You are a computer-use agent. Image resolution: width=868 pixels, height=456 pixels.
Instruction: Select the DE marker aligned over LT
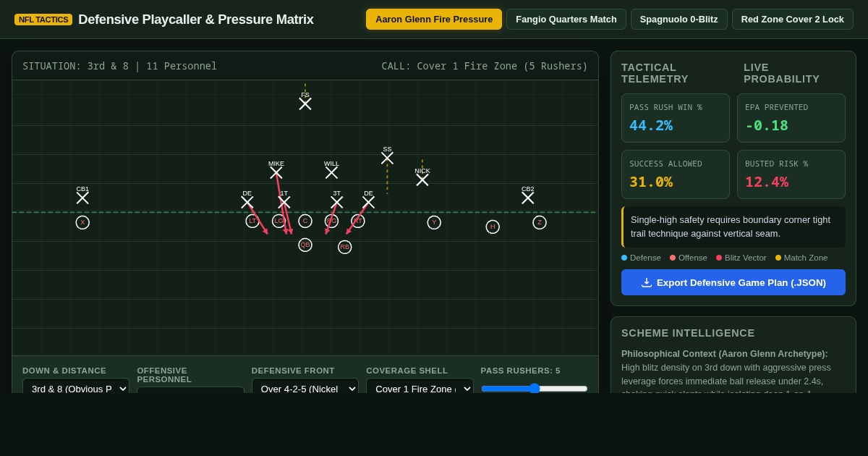point(247,202)
